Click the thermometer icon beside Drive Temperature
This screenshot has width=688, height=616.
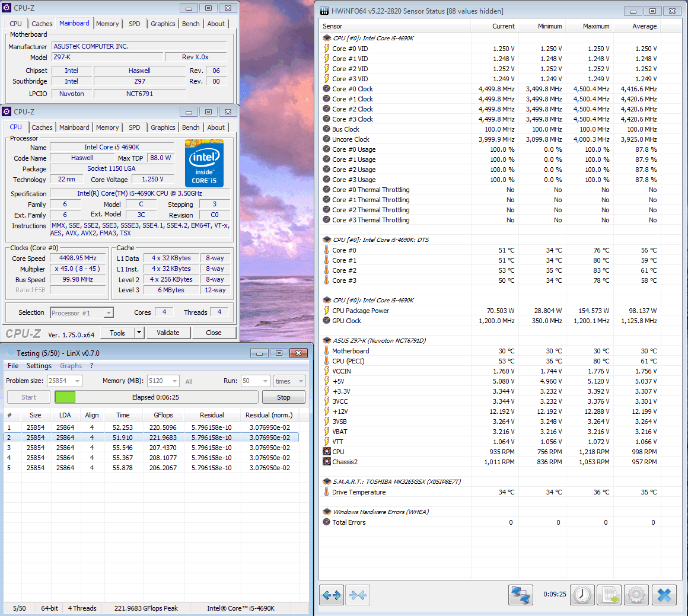pos(326,492)
